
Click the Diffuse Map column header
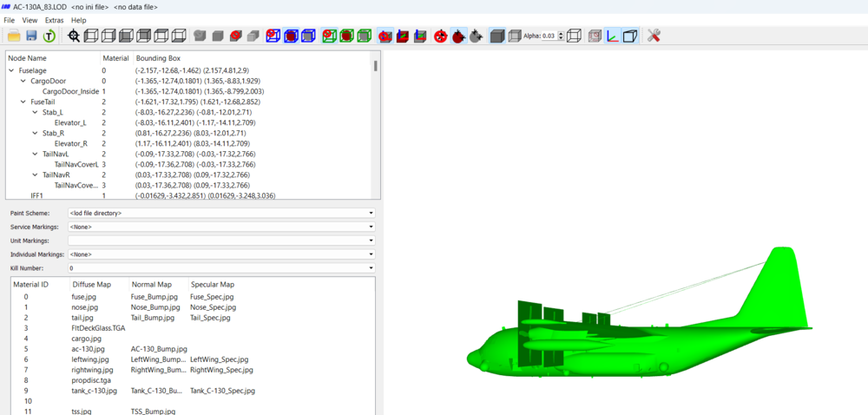click(x=91, y=285)
